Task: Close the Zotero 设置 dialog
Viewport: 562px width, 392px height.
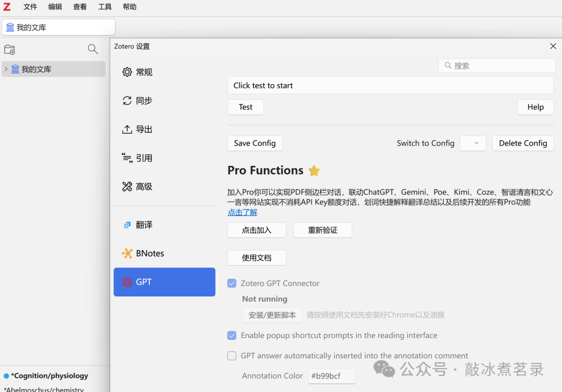Action: tap(553, 46)
